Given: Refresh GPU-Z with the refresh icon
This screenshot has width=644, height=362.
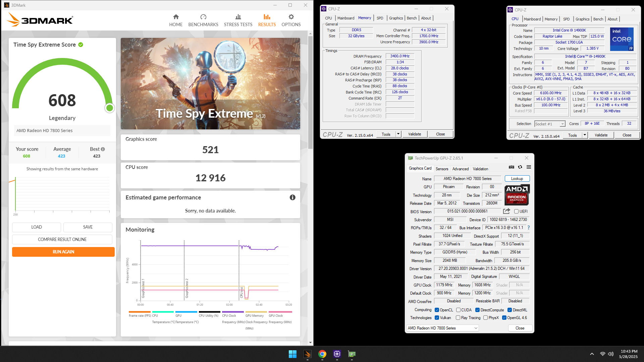Looking at the screenshot, I should [520, 167].
